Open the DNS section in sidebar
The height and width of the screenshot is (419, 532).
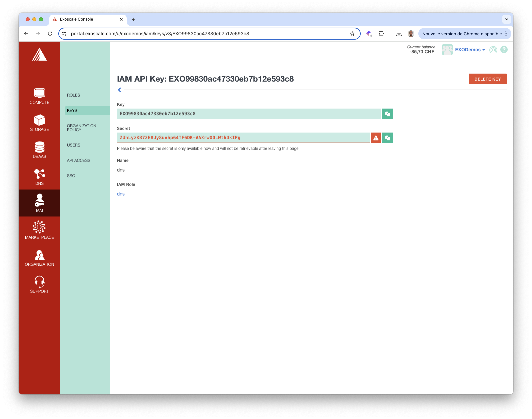[x=39, y=177]
